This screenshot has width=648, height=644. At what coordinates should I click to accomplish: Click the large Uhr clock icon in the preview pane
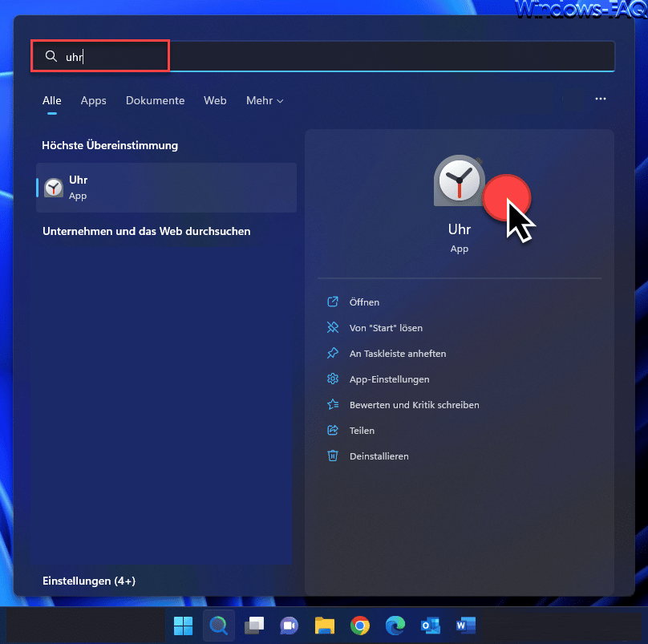(x=459, y=180)
